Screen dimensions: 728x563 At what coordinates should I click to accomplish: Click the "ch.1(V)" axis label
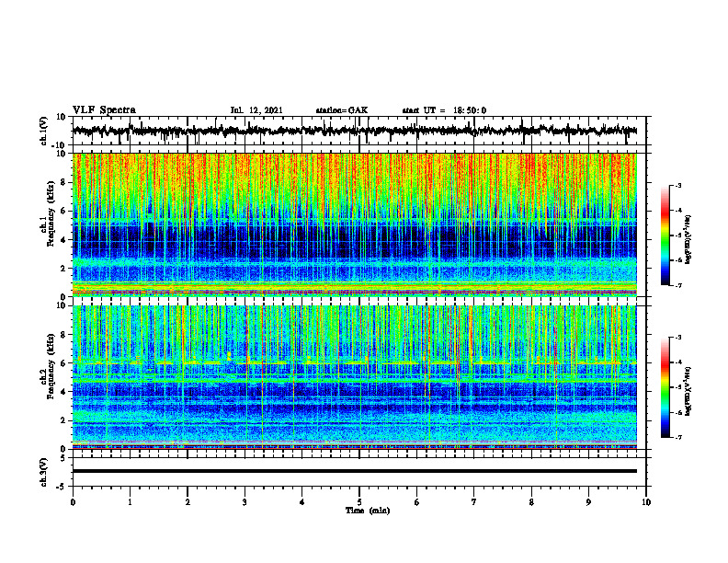(44, 131)
